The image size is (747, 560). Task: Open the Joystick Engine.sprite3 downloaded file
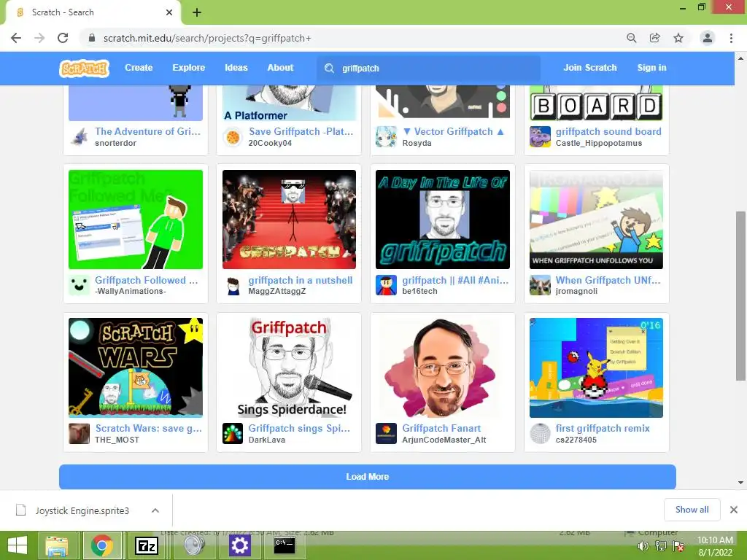(82, 510)
